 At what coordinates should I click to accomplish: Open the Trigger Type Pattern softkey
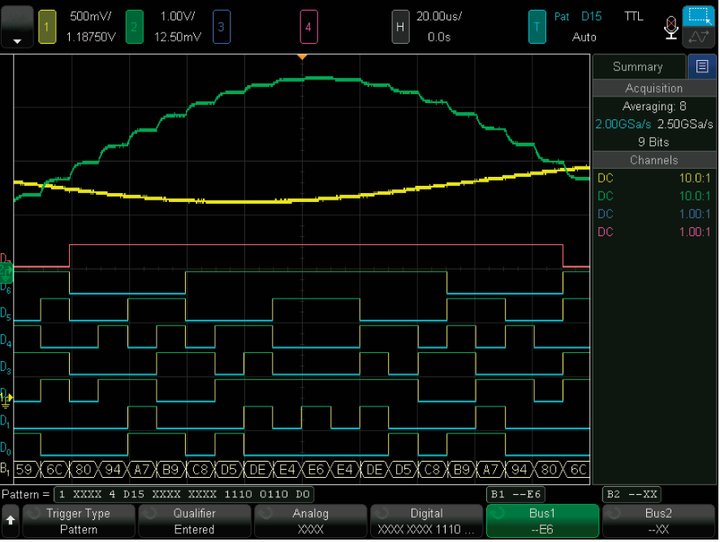tap(79, 521)
